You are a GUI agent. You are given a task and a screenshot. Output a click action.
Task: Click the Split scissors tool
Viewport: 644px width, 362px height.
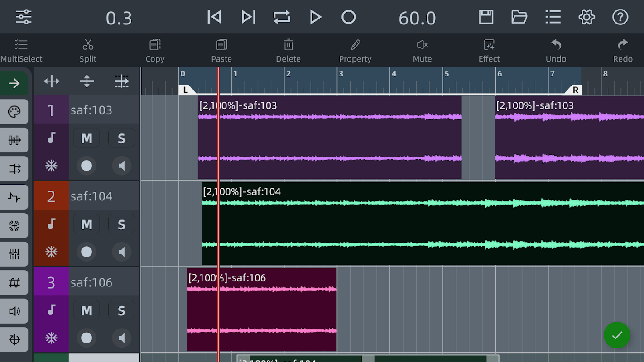(88, 50)
